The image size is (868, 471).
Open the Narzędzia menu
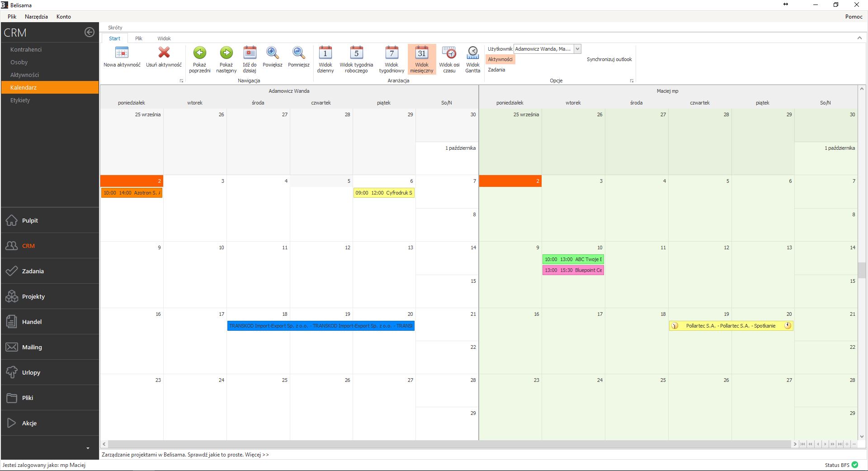coord(36,17)
